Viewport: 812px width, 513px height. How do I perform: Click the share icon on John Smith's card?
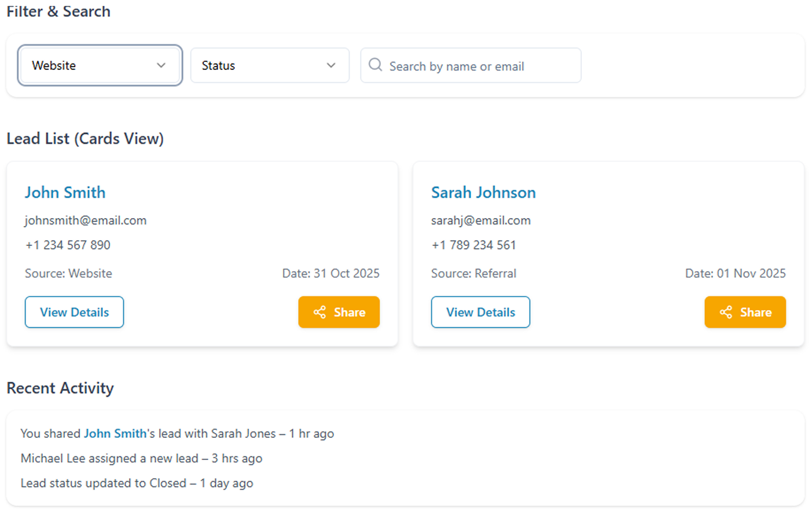(319, 312)
